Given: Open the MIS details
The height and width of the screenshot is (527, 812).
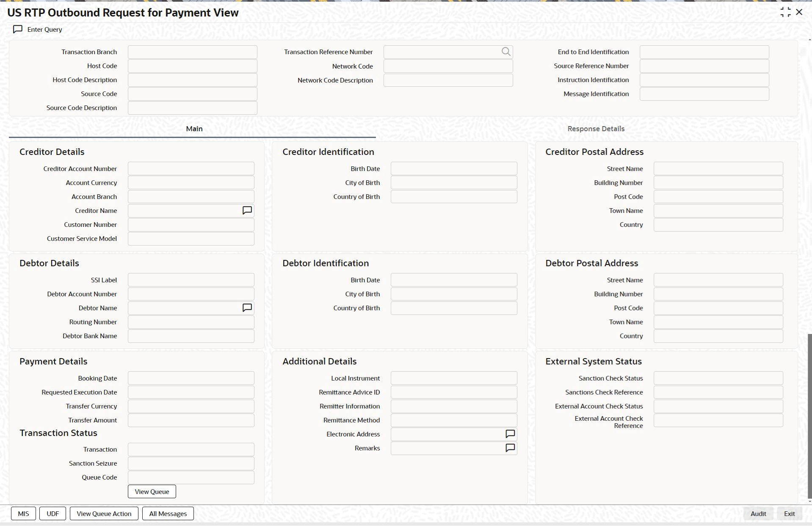Looking at the screenshot, I should [24, 513].
